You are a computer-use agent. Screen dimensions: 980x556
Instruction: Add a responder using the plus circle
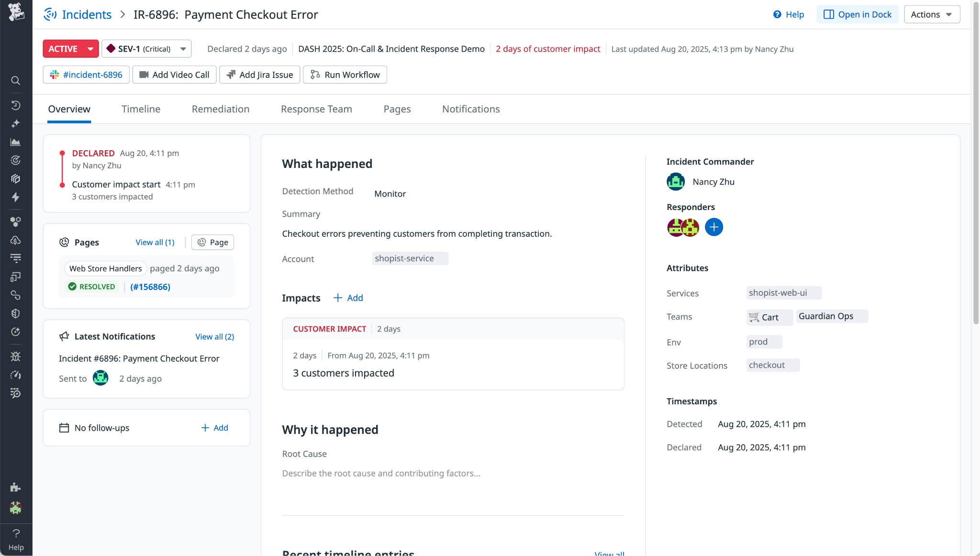[x=713, y=227]
